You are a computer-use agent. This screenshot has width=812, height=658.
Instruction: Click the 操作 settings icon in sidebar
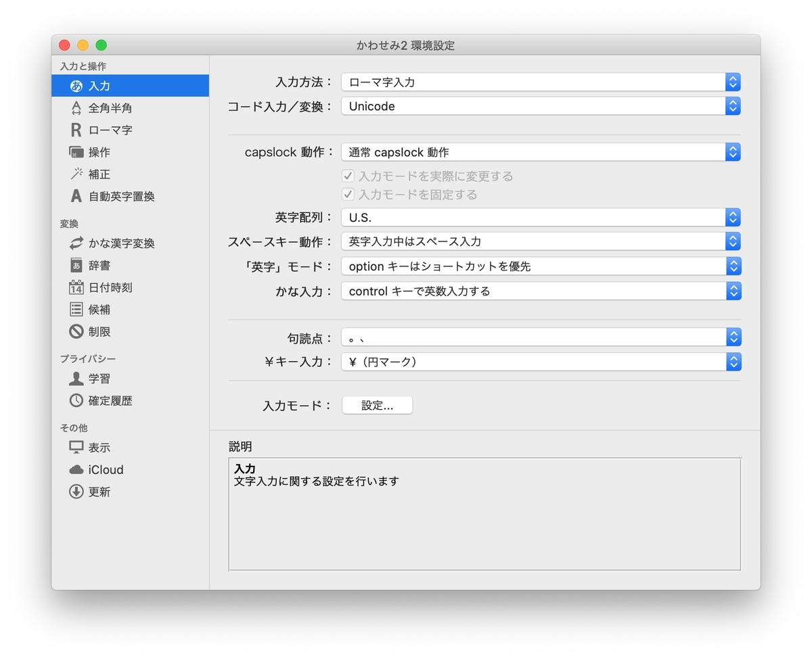[78, 152]
